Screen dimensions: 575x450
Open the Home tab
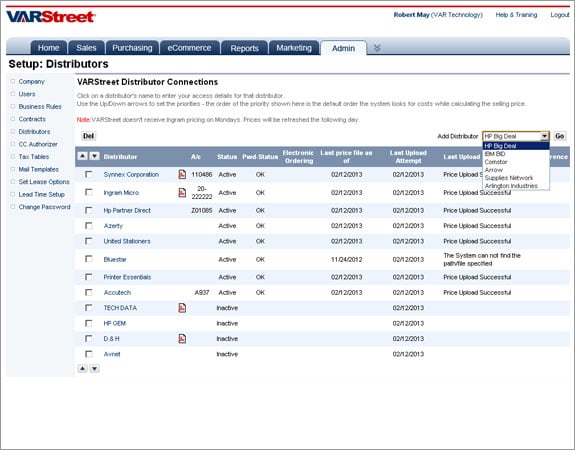[x=48, y=48]
